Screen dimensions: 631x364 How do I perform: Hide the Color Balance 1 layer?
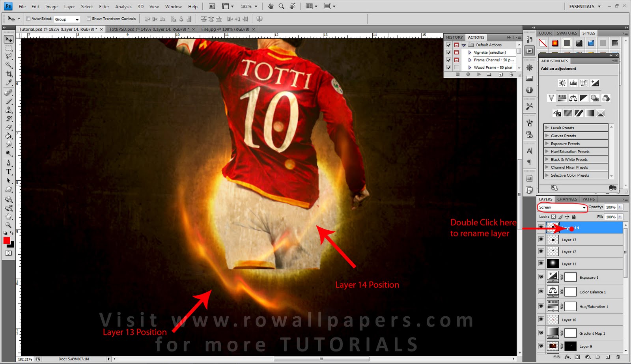541,291
